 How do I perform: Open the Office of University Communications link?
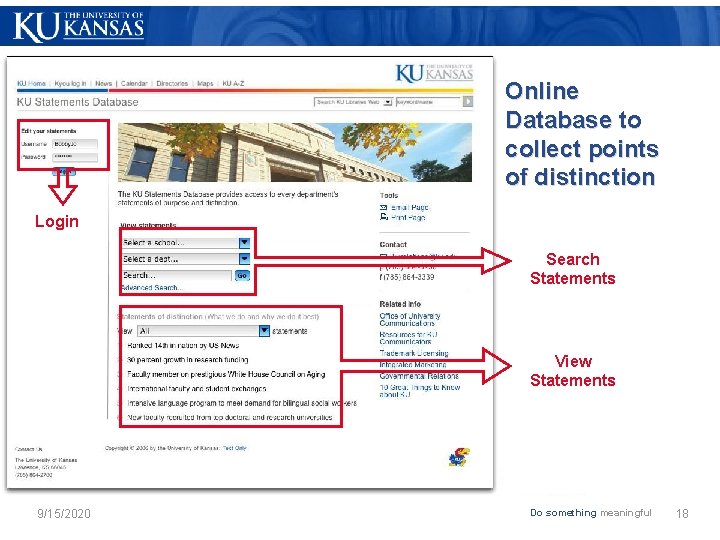pos(410,320)
